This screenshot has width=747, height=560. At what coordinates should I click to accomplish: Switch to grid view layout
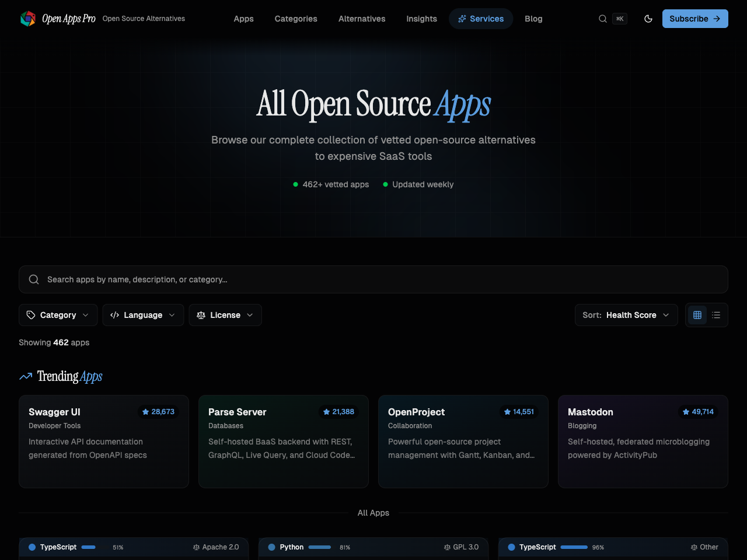[x=697, y=315]
